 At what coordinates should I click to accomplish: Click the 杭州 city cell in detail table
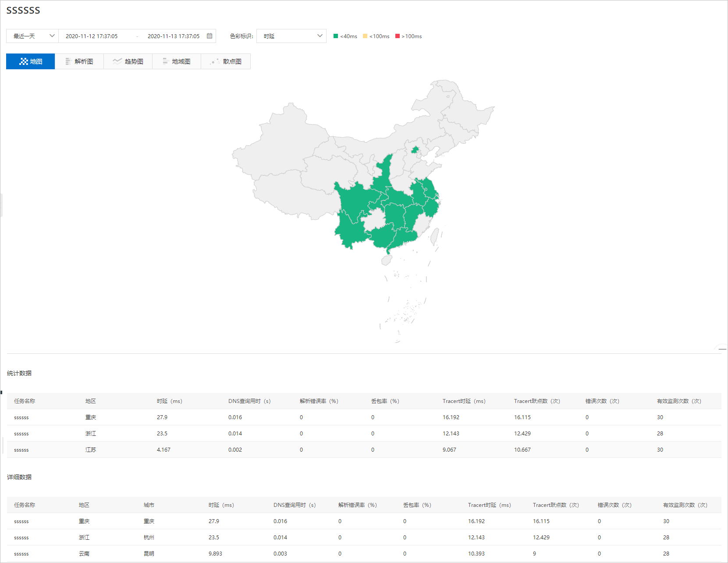coord(149,538)
